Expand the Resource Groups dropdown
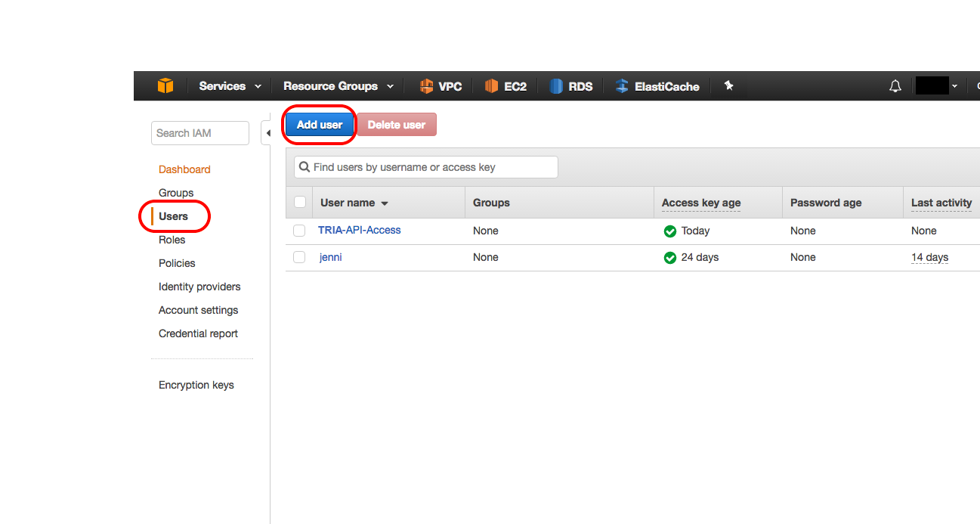 coord(339,86)
